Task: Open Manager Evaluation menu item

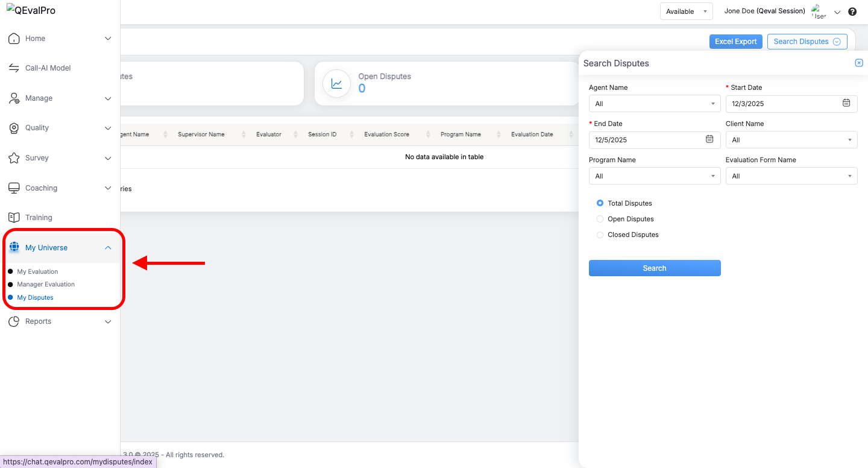Action: pos(46,285)
